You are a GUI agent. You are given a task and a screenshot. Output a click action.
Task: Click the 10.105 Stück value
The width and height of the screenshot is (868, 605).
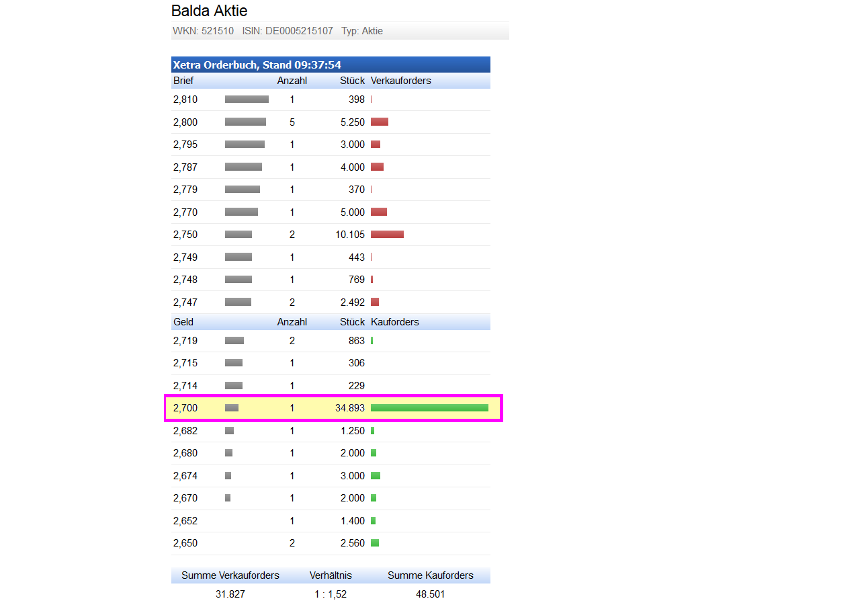pyautogui.click(x=350, y=235)
